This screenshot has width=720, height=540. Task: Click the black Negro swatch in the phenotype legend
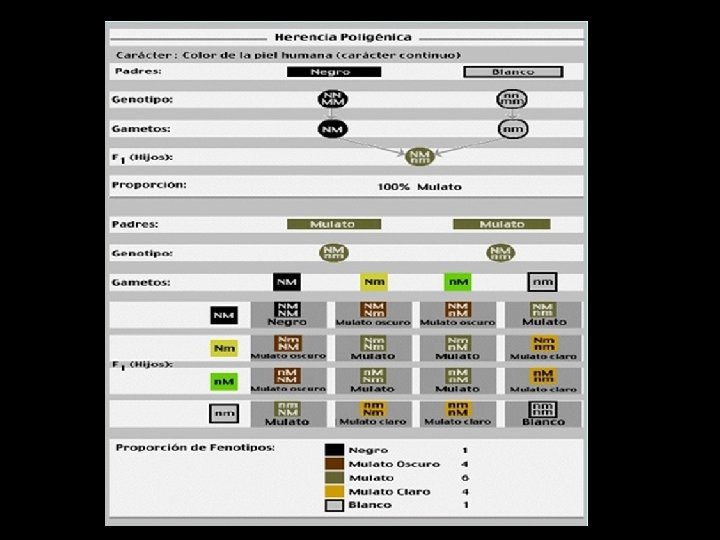tap(334, 450)
